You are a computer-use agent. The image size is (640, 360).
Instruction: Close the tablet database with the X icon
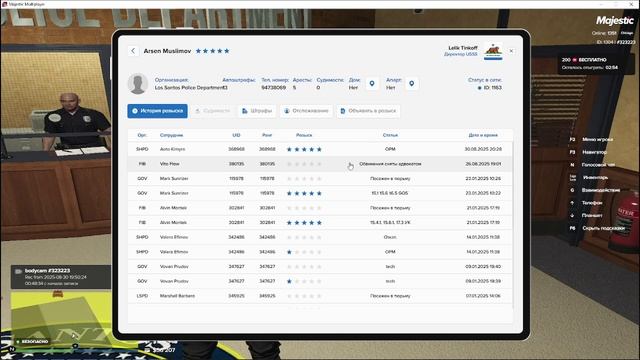tap(511, 51)
